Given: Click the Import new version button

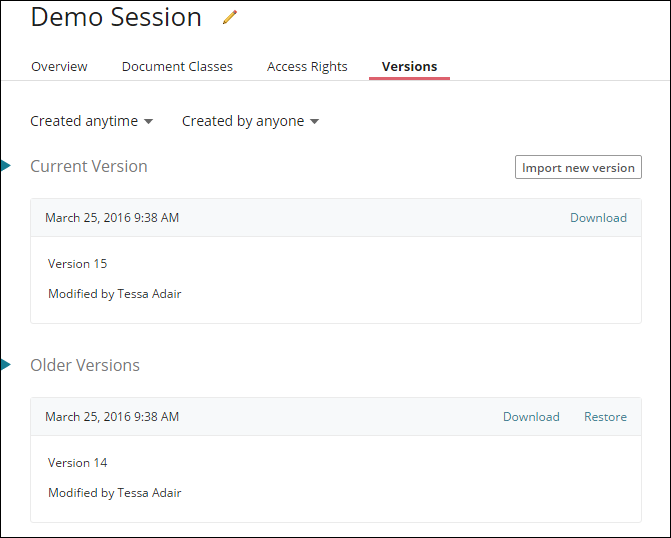Looking at the screenshot, I should [578, 167].
